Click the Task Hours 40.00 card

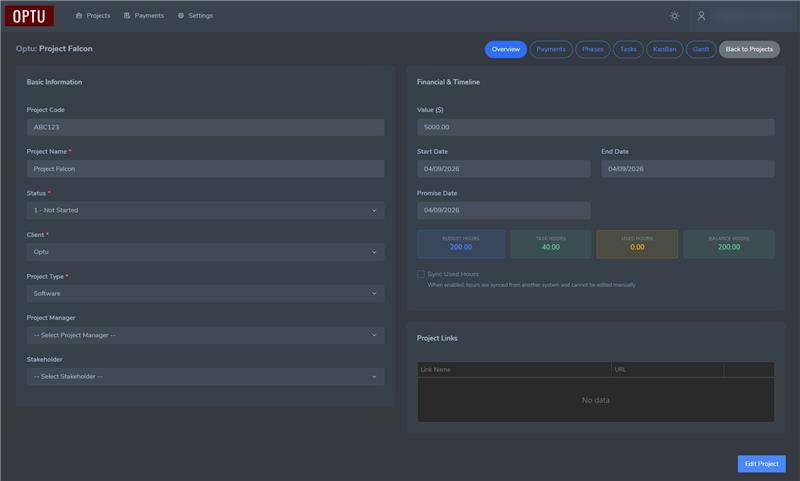pos(551,244)
